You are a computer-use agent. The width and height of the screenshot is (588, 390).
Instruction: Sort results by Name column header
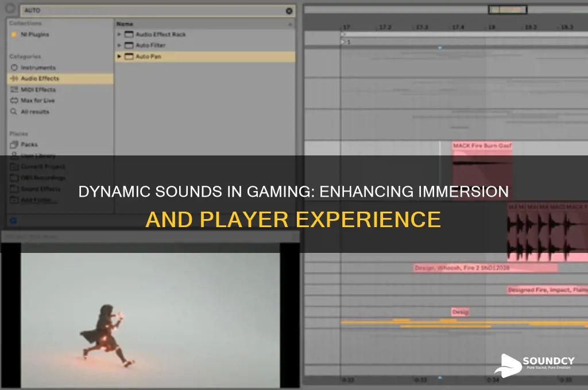125,24
